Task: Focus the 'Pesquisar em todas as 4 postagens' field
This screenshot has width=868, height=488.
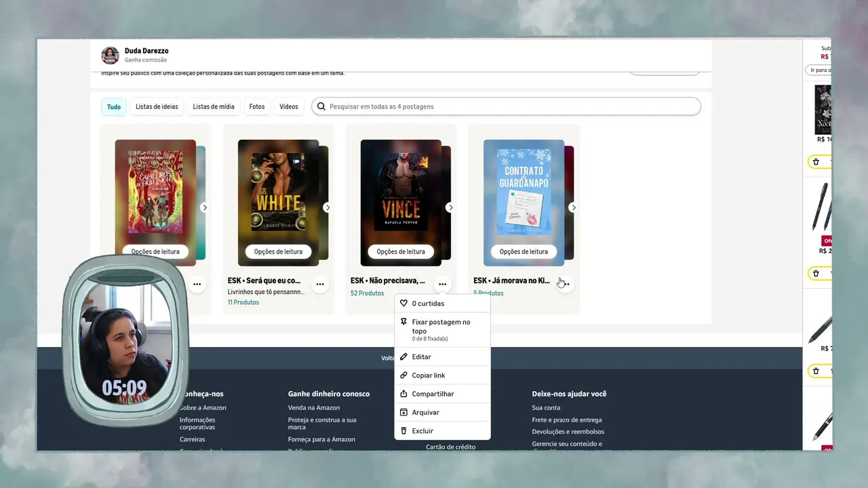Action: pyautogui.click(x=506, y=106)
